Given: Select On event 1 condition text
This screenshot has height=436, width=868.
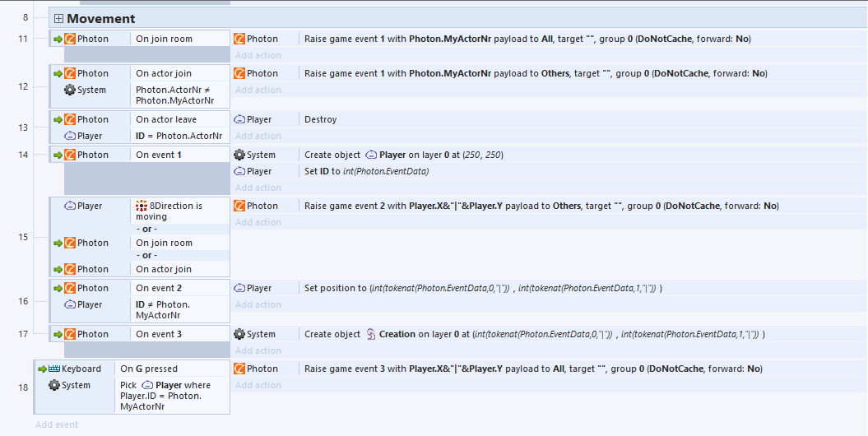Looking at the screenshot, I should coord(159,155).
